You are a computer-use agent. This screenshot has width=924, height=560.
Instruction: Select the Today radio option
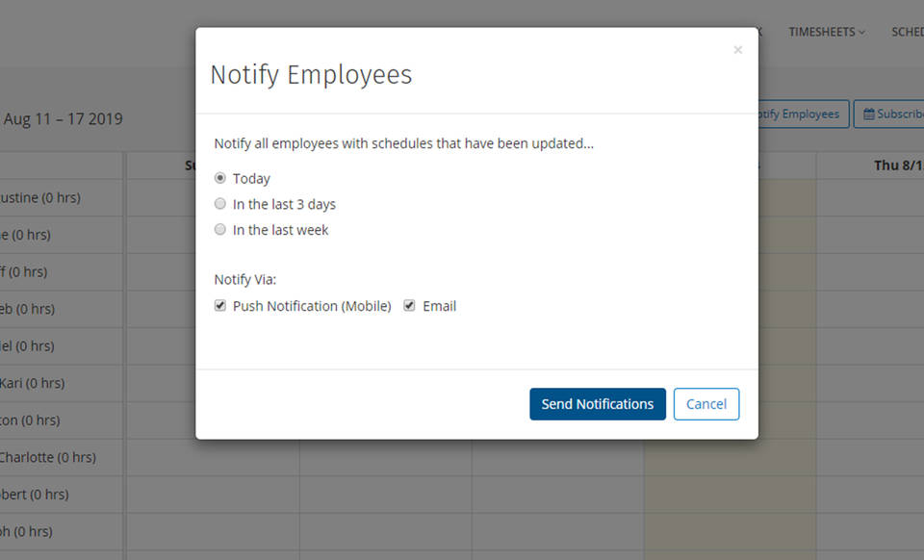click(220, 178)
